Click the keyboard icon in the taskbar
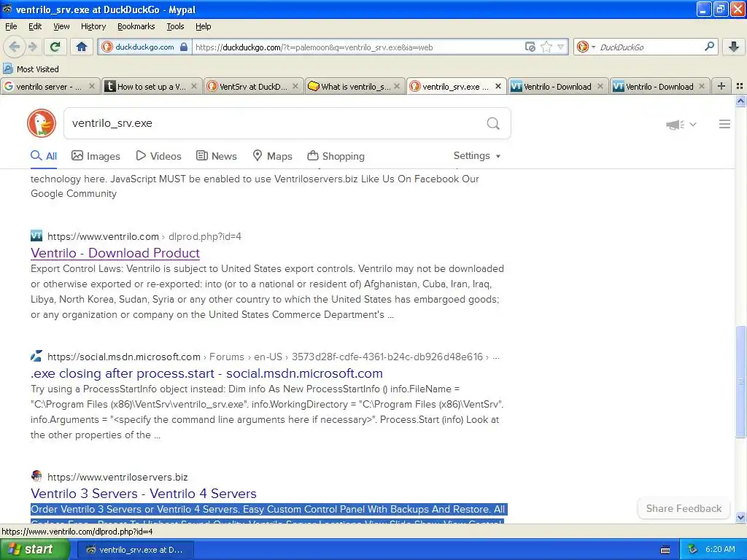This screenshot has width=747, height=560. [x=665, y=550]
